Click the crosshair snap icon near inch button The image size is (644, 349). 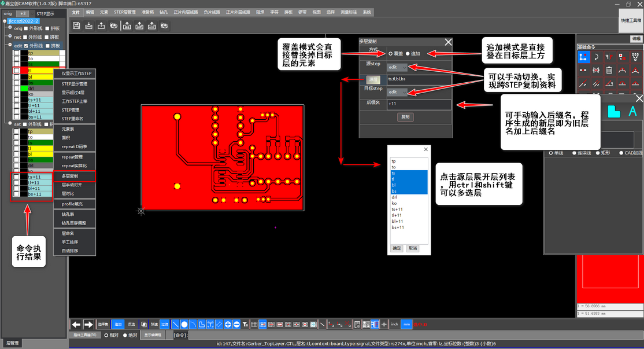click(384, 324)
